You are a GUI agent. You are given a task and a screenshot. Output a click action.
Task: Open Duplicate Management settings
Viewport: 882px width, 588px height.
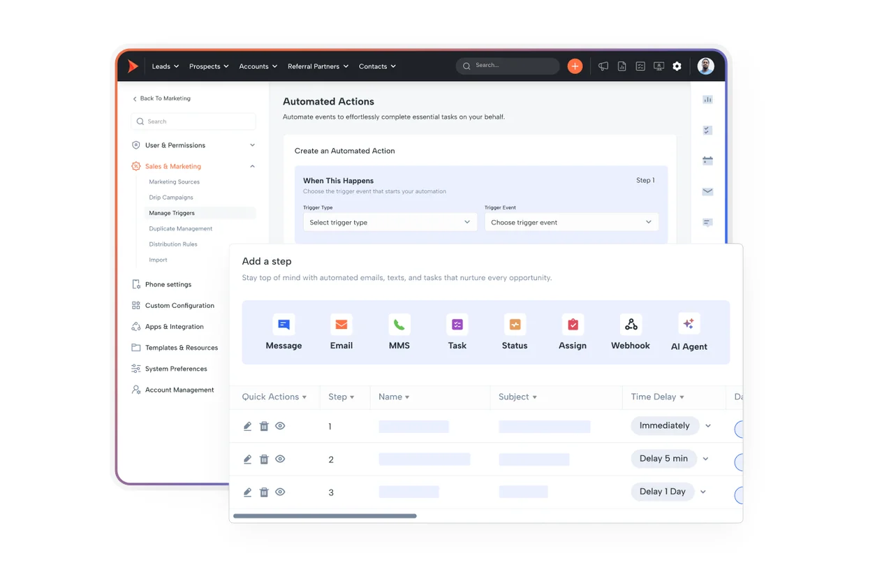tap(181, 228)
